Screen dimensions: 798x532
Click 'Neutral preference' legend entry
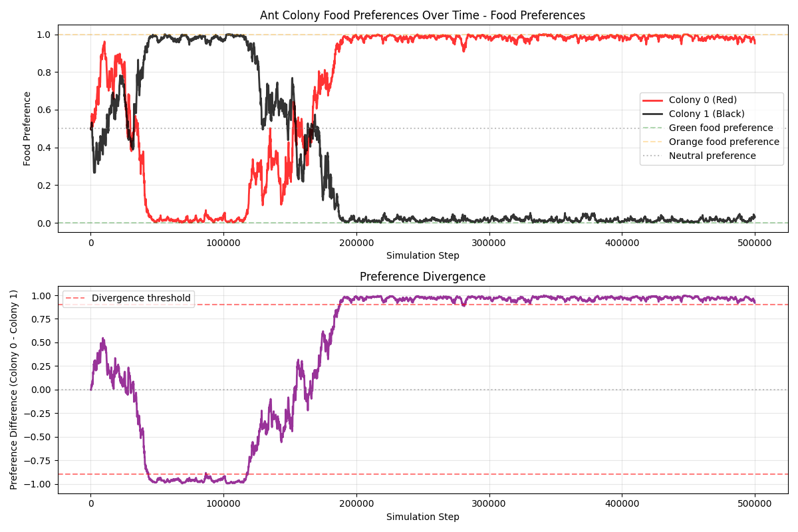pos(712,156)
